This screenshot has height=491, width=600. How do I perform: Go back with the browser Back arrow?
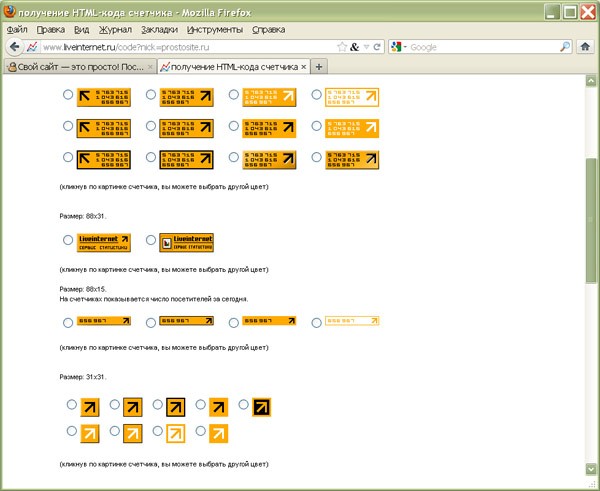(x=15, y=47)
